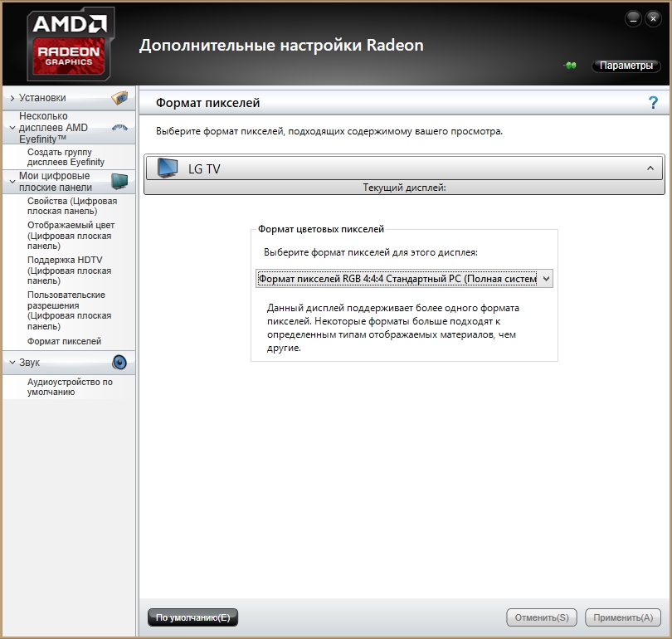
Task: Minimize the Radeon settings window
Action: point(632,18)
